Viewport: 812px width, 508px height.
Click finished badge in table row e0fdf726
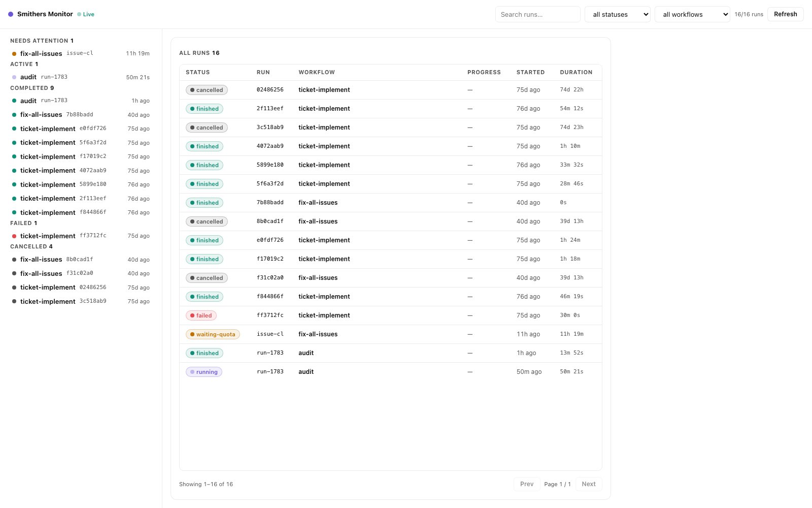[205, 240]
